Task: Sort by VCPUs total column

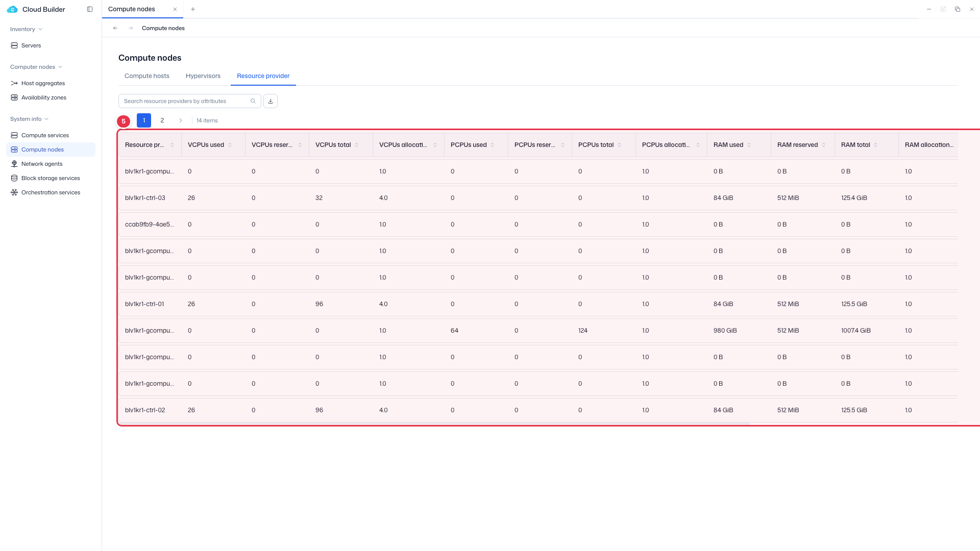Action: (357, 145)
